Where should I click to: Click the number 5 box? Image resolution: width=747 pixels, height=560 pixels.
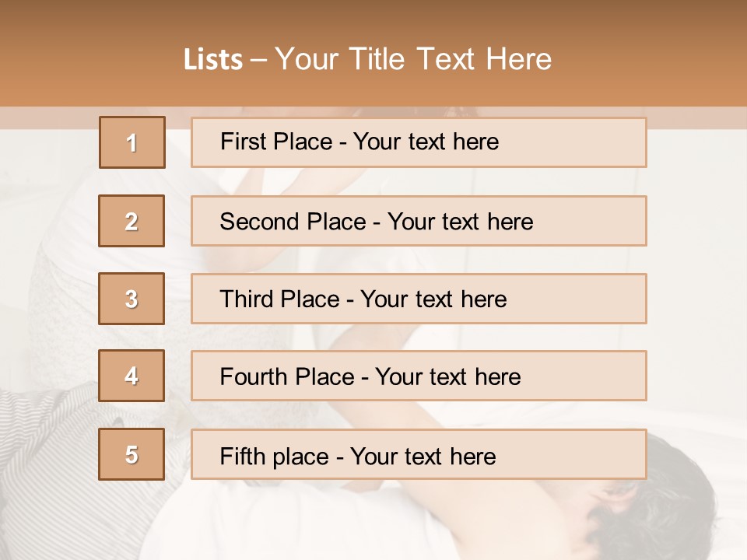(x=132, y=454)
